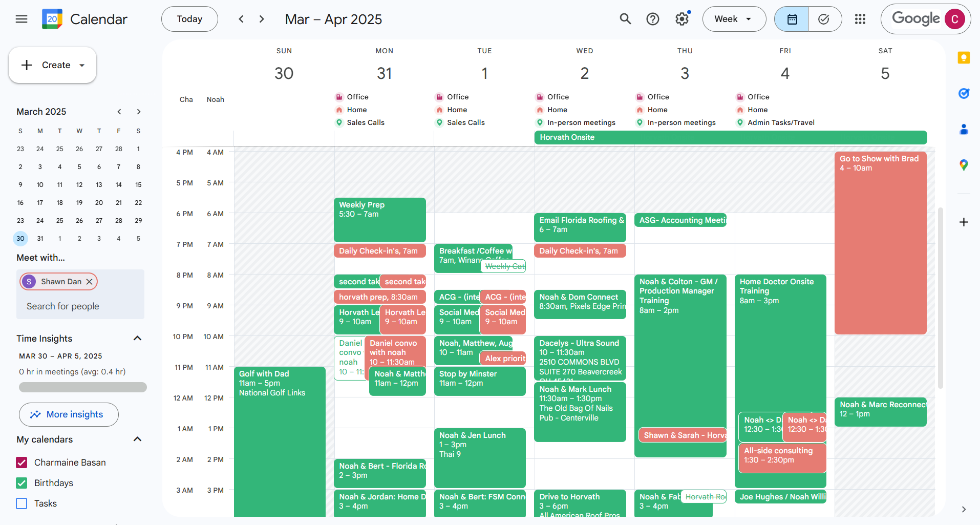The height and width of the screenshot is (525, 980).
Task: Open the search magnifier icon
Action: click(x=625, y=19)
